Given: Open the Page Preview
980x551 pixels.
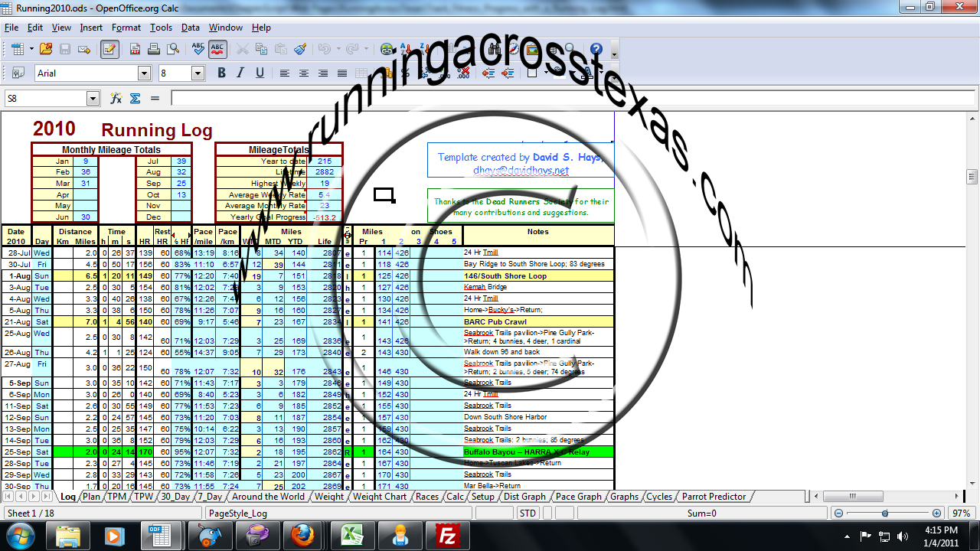Looking at the screenshot, I should (172, 48).
